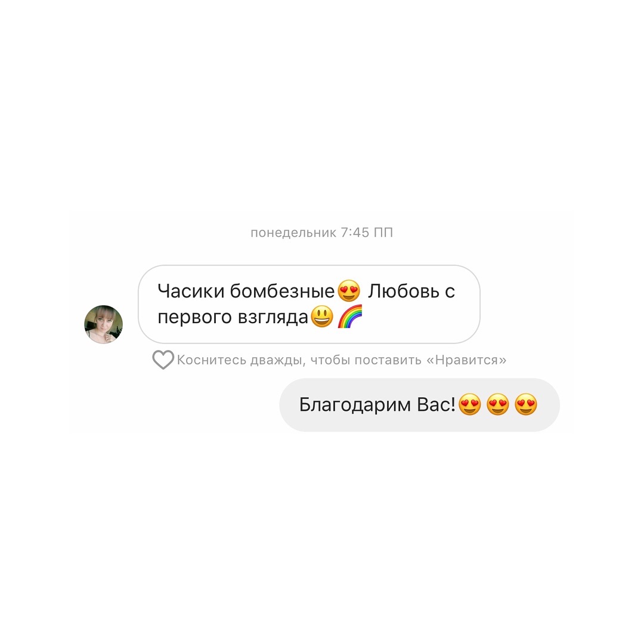The width and height of the screenshot is (644, 644).
Task: Click the heart-eyes emoji after «бомбезные»
Action: pos(349,291)
